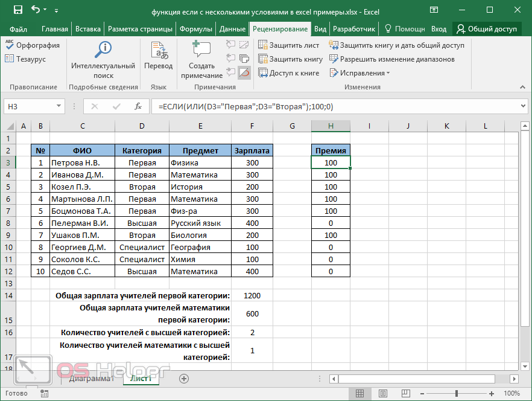Select column D header
Image resolution: width=532 pixels, height=401 pixels.
(x=142, y=126)
